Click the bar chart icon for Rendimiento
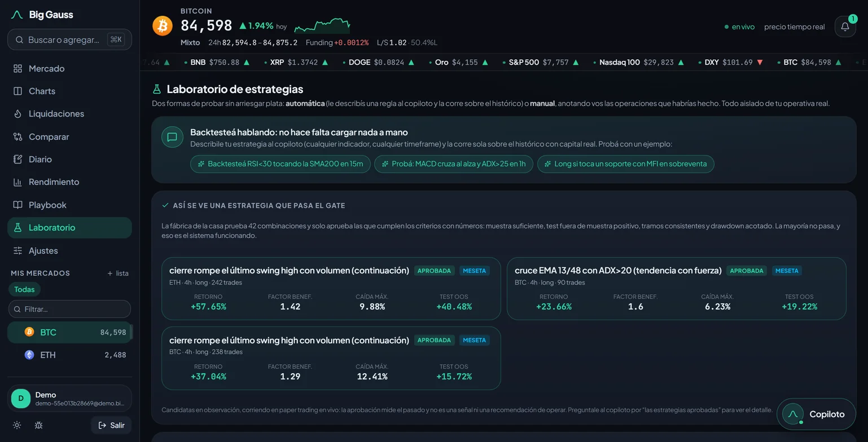 pyautogui.click(x=17, y=182)
